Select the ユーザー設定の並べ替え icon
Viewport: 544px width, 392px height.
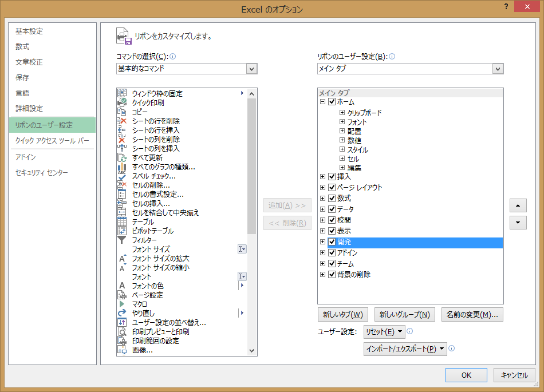tap(122, 323)
